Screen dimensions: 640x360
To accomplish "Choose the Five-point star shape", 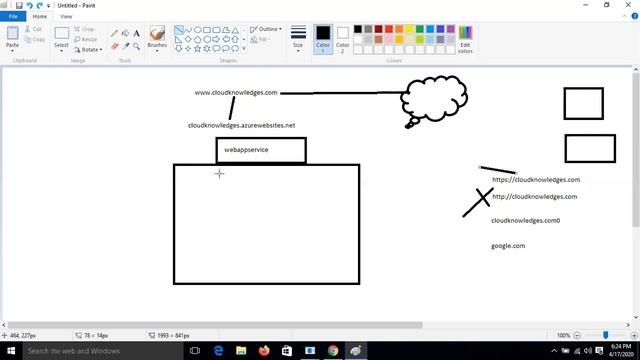I will pos(198,49).
